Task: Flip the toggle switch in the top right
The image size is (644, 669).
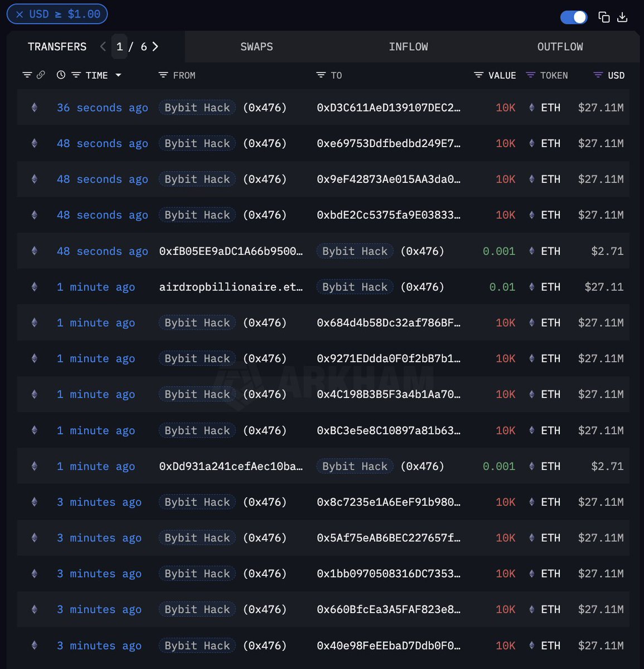Action: click(x=573, y=17)
